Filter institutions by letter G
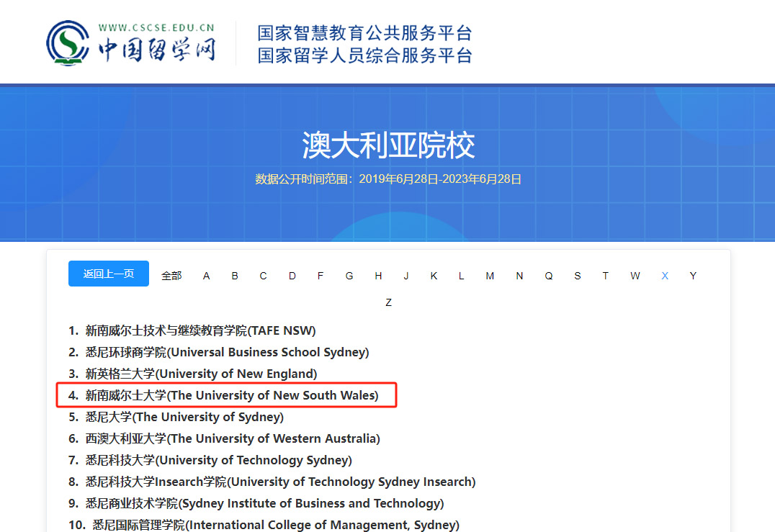Screen dimensions: 775x532 tap(349, 276)
